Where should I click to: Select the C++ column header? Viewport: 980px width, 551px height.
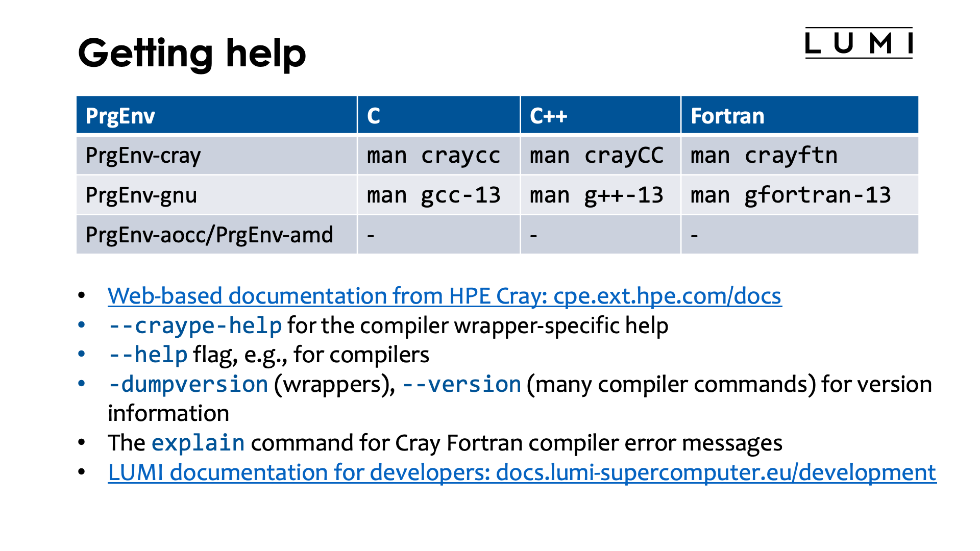tap(548, 116)
